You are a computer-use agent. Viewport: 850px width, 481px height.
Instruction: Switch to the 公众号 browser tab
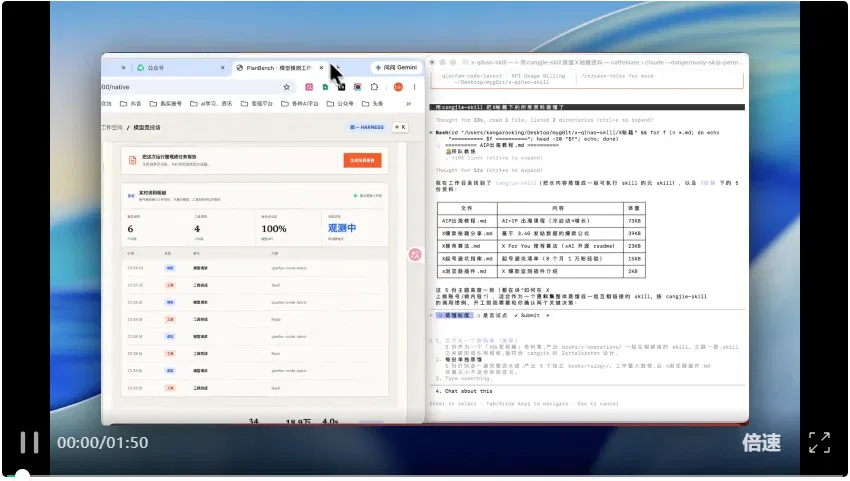click(x=179, y=68)
